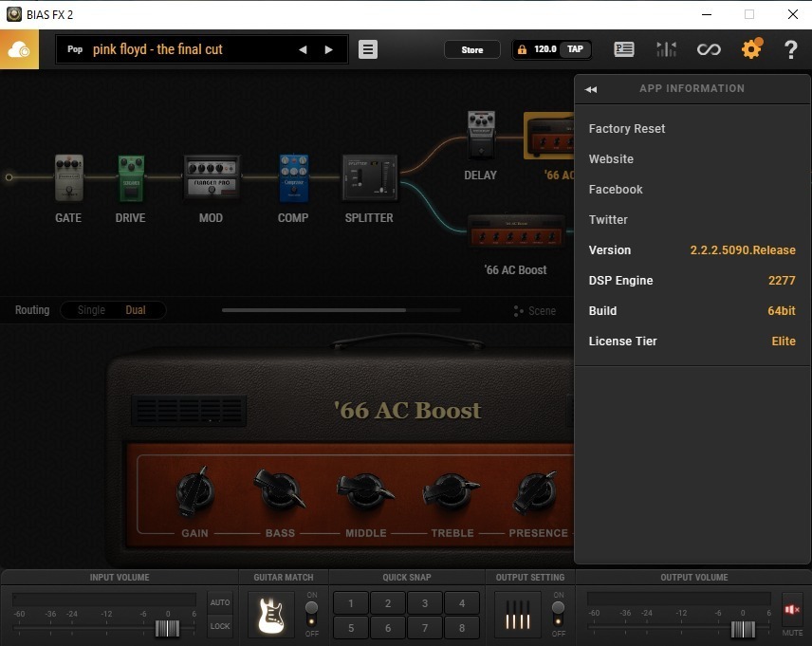Select Quick Snap 2
812x646 pixels.
[x=388, y=603]
